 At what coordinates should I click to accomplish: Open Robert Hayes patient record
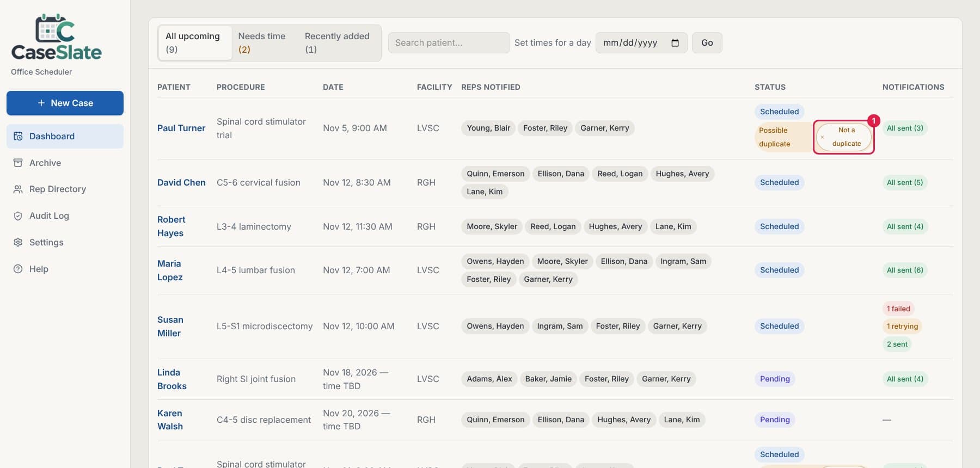coord(171,226)
